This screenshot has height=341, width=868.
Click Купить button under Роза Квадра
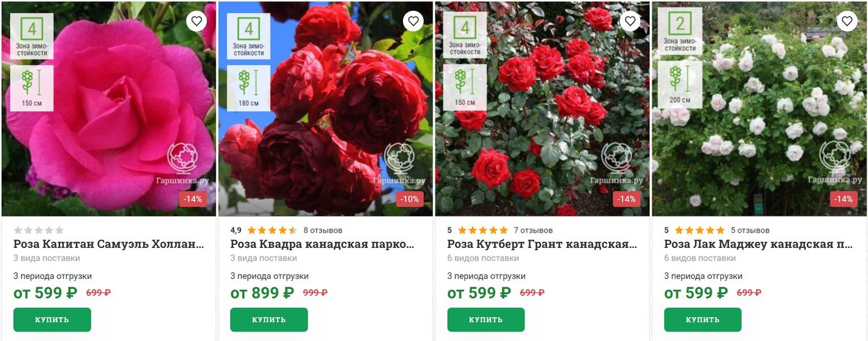coord(269,319)
